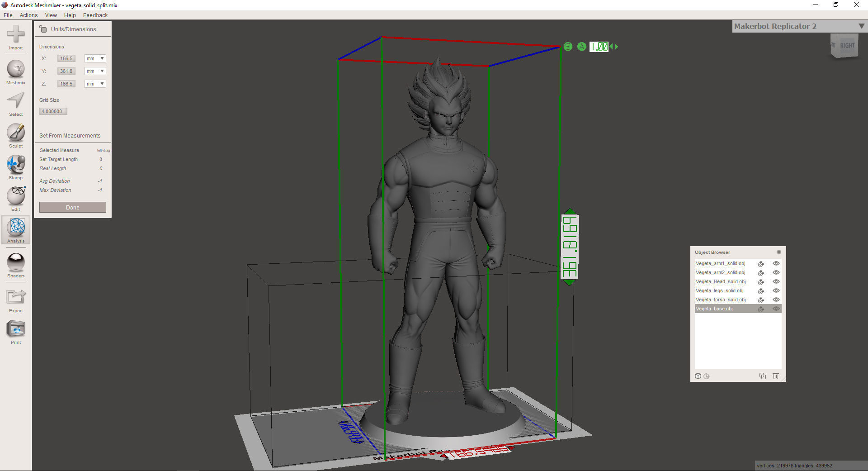Open the Stamp tool

[16, 167]
